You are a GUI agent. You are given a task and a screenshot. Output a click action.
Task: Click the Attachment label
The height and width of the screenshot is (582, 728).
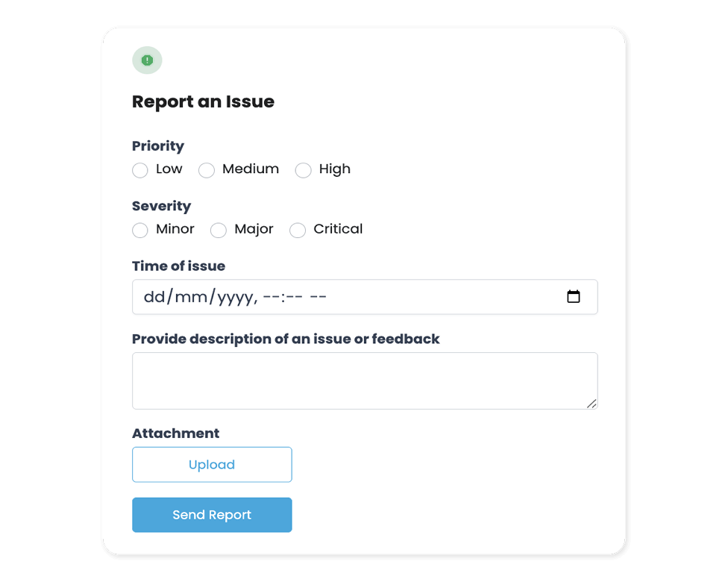[175, 434]
